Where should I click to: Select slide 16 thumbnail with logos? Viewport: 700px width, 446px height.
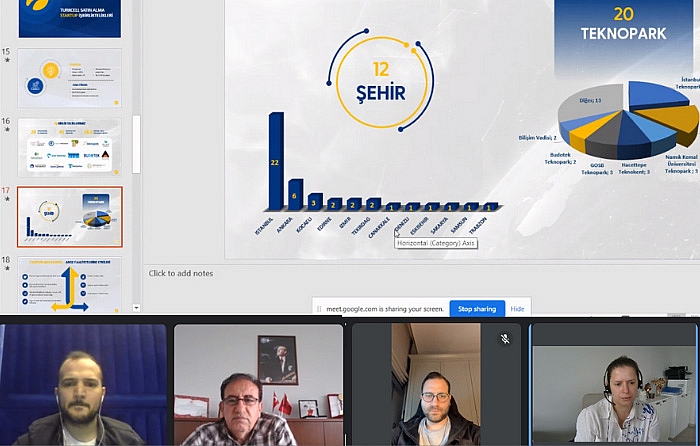tap(70, 147)
